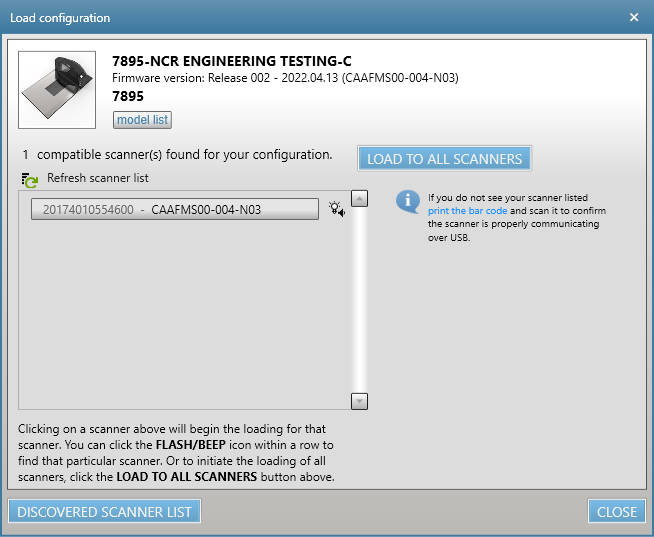Click the CLOSE button

tap(617, 511)
